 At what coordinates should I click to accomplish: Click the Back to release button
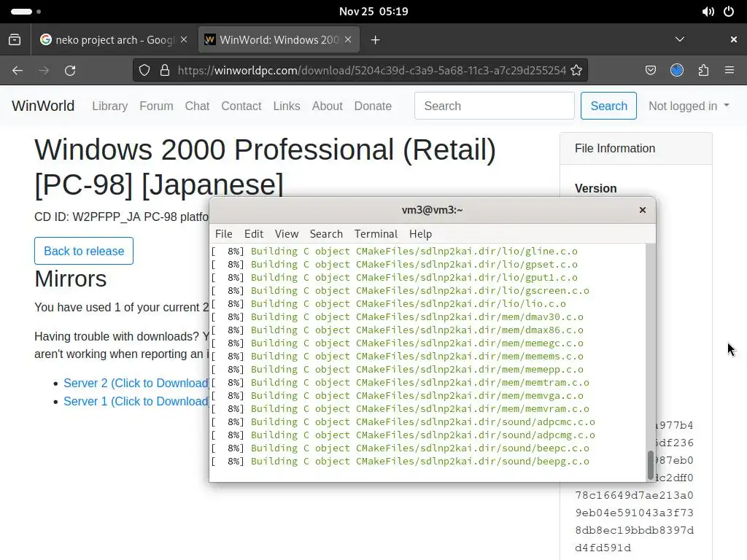pyautogui.click(x=84, y=251)
